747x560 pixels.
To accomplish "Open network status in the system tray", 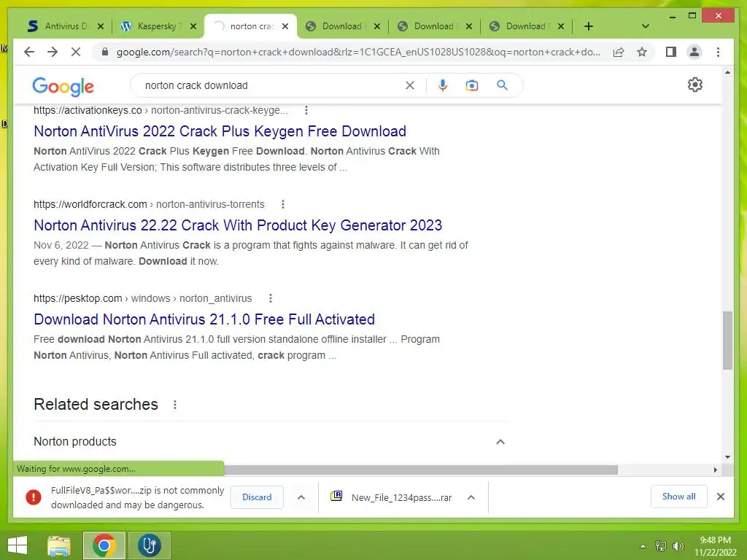I will pyautogui.click(x=661, y=546).
